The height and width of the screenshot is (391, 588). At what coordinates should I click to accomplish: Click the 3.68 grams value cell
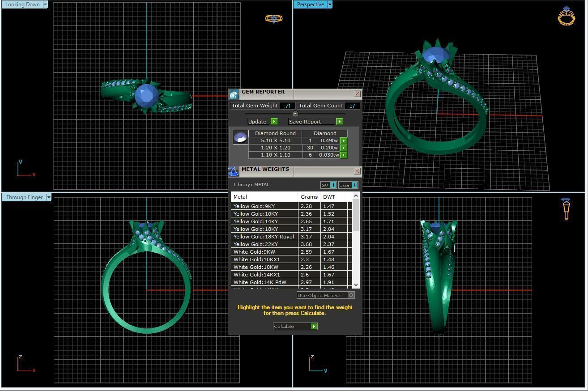tap(309, 244)
